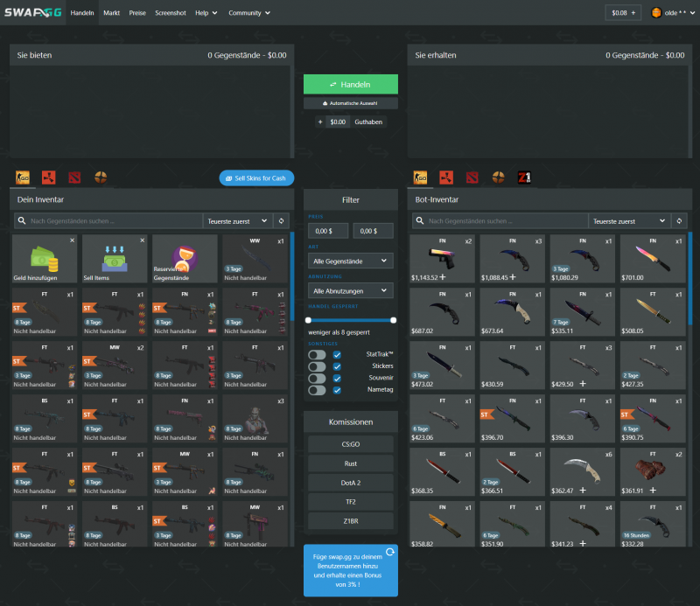Dismiss the Geld hinzufügen card
This screenshot has width=700, height=606.
click(73, 240)
